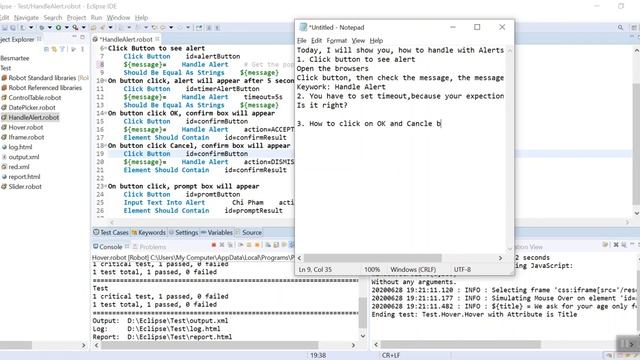Switch to the Source editor tab

point(249,232)
